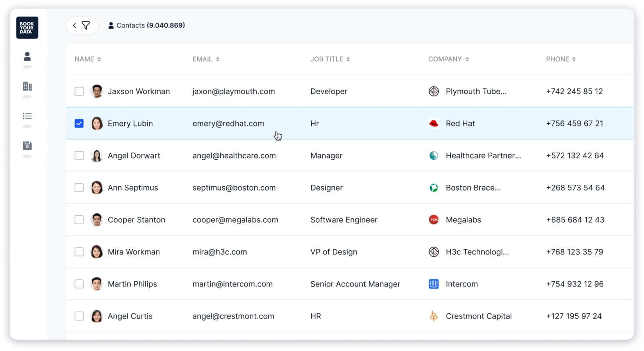Click the email martin@intercom.com

[x=233, y=284]
